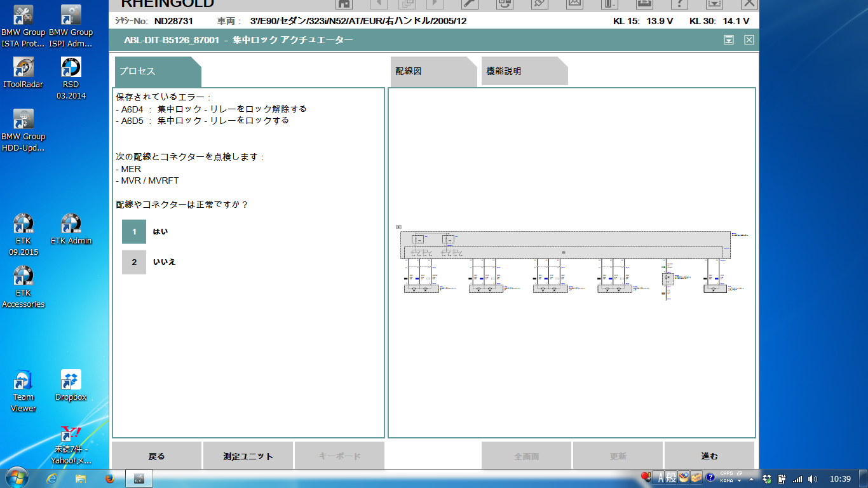Screen dimensions: 868x488
Task: Click the connection manager toolbar icon
Action: click(x=505, y=3)
